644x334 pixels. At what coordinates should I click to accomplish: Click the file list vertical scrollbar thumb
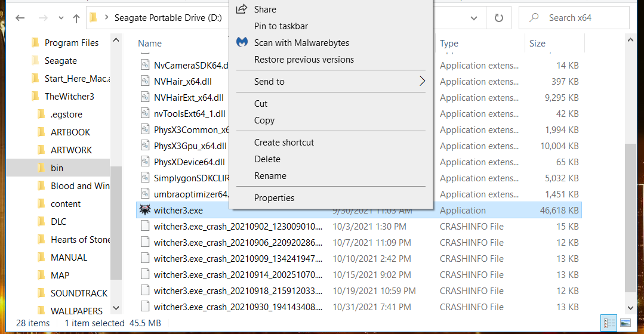coord(630,218)
